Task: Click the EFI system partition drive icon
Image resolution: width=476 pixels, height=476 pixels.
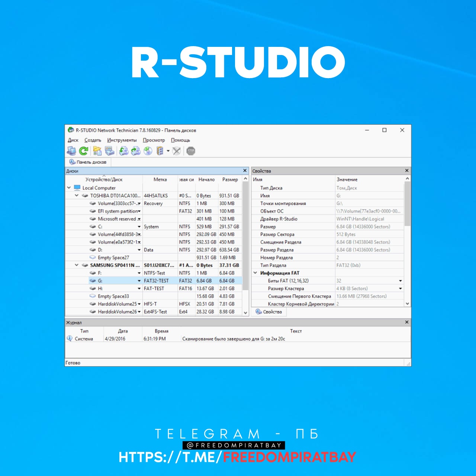Action: click(x=93, y=211)
